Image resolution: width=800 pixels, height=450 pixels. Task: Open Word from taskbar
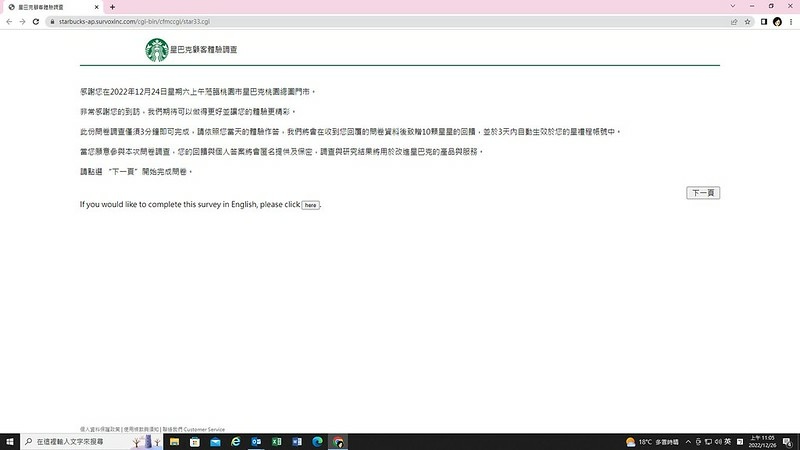tap(297, 442)
